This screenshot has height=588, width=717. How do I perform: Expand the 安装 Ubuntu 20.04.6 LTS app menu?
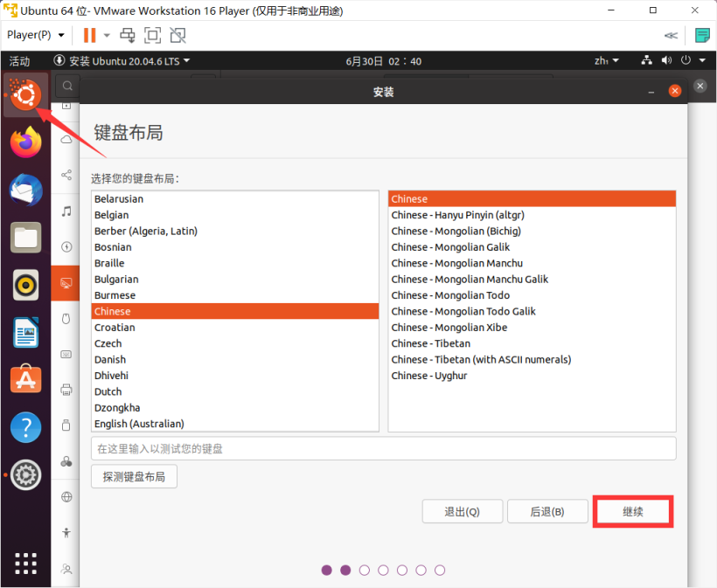(x=122, y=61)
